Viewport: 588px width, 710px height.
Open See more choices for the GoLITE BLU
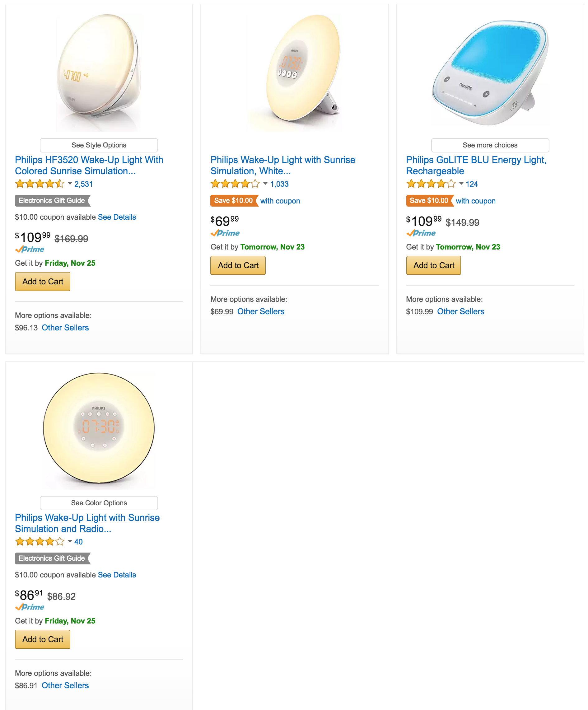click(x=490, y=145)
